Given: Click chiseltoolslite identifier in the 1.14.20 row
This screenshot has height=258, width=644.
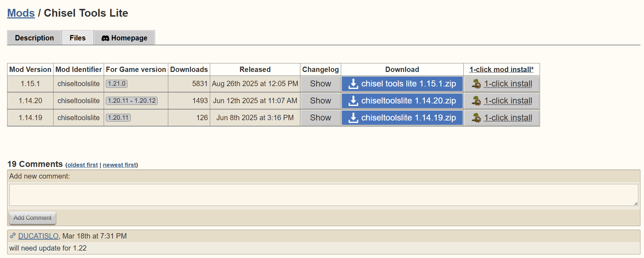Looking at the screenshot, I should 78,101.
